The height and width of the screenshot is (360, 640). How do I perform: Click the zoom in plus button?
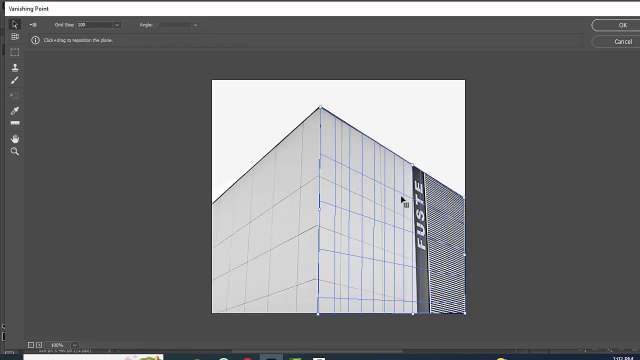coord(39,345)
